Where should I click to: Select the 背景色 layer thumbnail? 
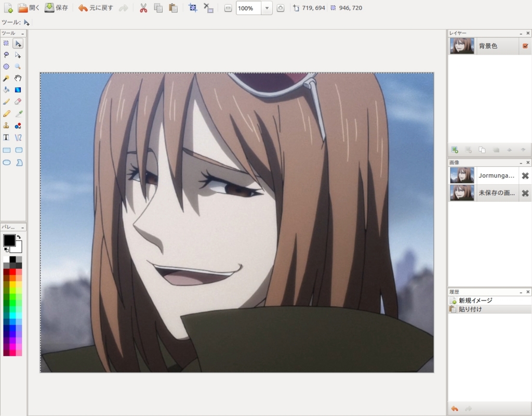click(462, 46)
